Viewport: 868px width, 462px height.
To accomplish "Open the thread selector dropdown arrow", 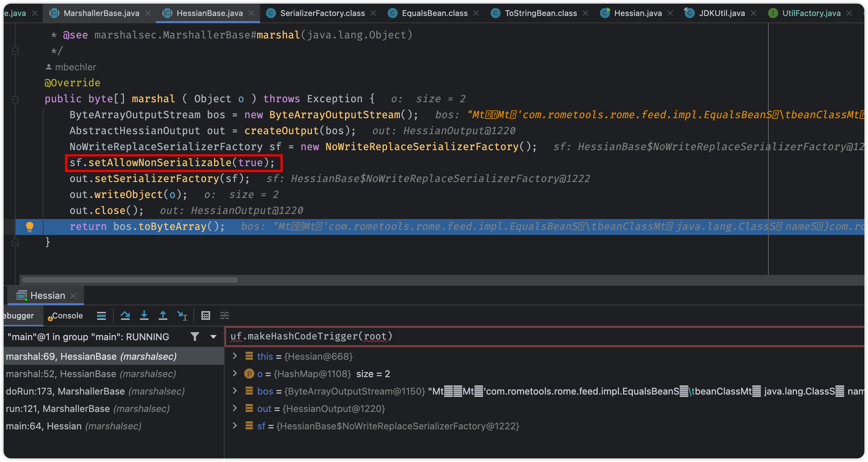I will point(213,337).
